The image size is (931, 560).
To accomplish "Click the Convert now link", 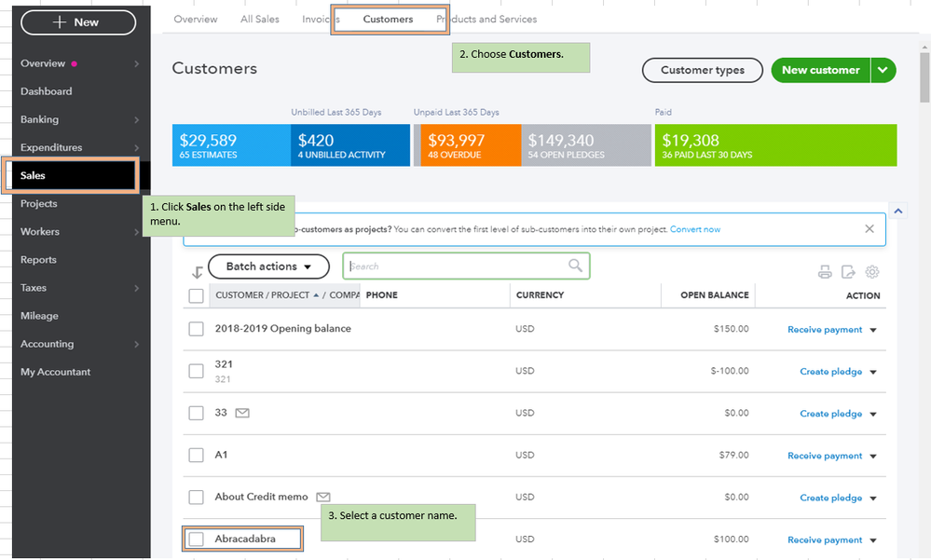I will [694, 229].
